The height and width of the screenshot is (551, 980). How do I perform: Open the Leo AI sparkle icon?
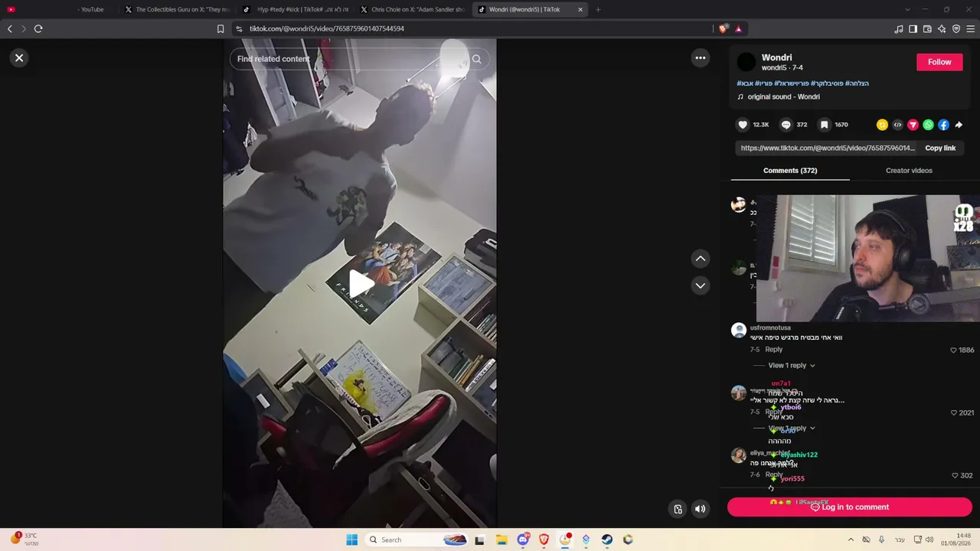tap(942, 29)
